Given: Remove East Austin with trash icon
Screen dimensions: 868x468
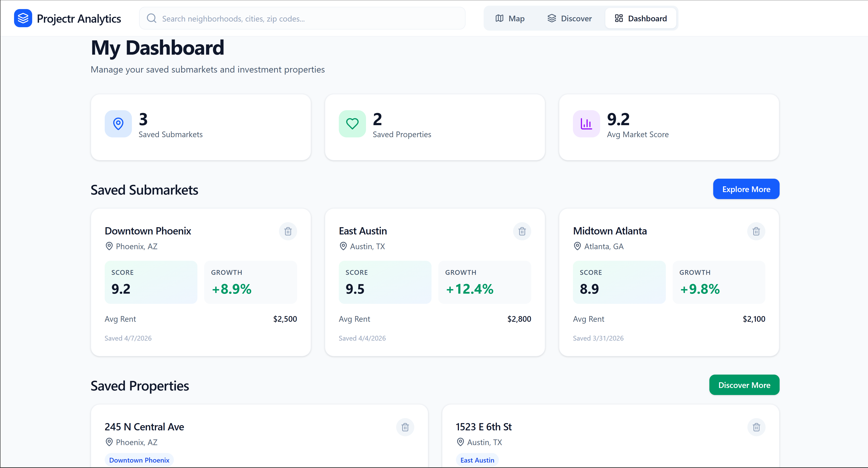Looking at the screenshot, I should point(522,231).
